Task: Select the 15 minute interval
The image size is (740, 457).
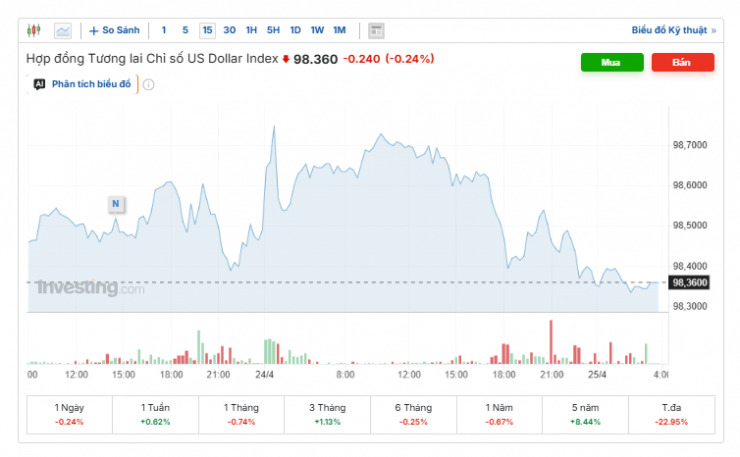Action: [x=207, y=30]
